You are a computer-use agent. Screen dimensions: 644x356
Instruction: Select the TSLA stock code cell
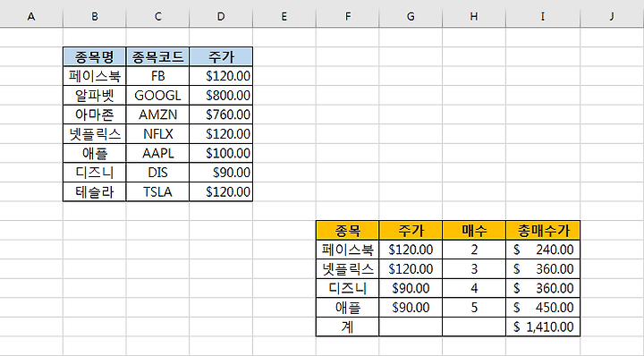(x=157, y=191)
